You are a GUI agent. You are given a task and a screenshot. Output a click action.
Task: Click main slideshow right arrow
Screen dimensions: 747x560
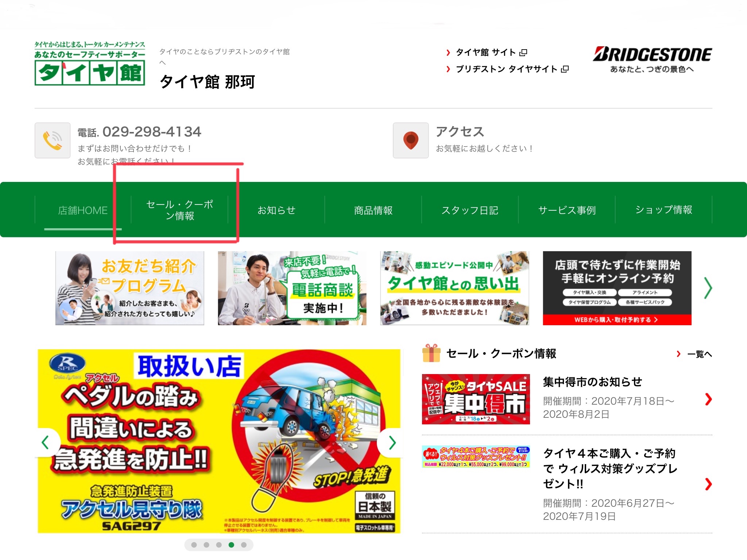point(392,443)
